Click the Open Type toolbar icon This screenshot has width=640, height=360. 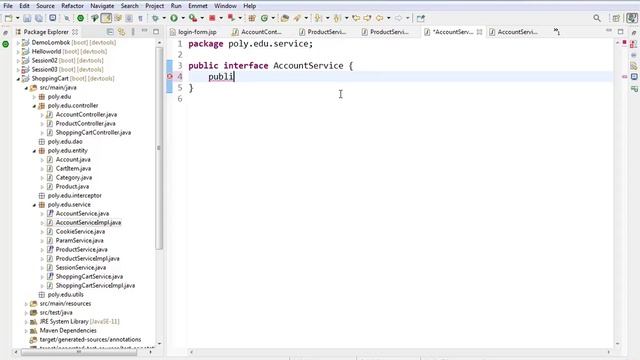pos(285,18)
